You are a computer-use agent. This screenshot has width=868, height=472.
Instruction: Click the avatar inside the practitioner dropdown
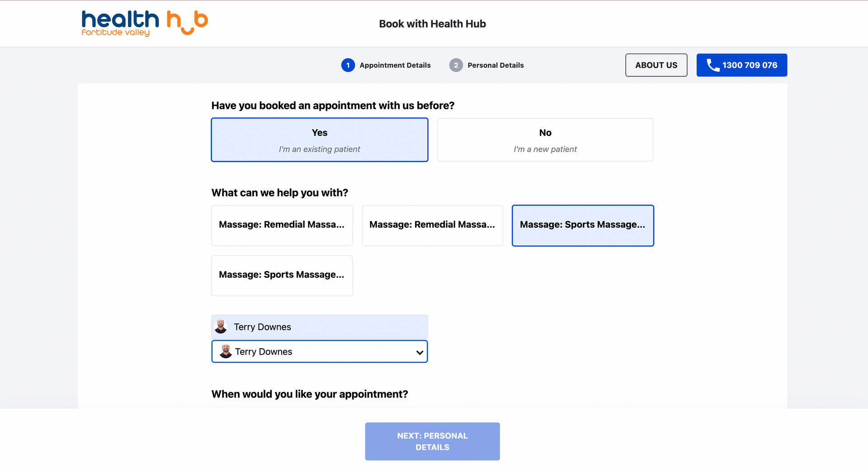(x=226, y=351)
